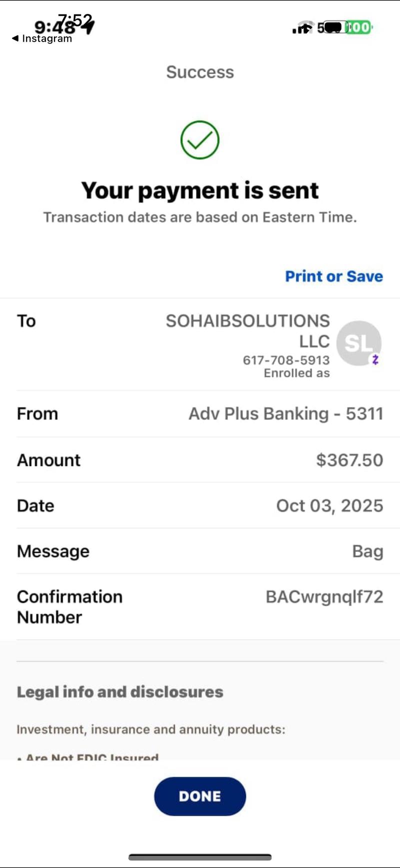Tap the SOHAIBSOLUTIONS LLC recipient name
The width and height of the screenshot is (400, 868).
coord(248,331)
